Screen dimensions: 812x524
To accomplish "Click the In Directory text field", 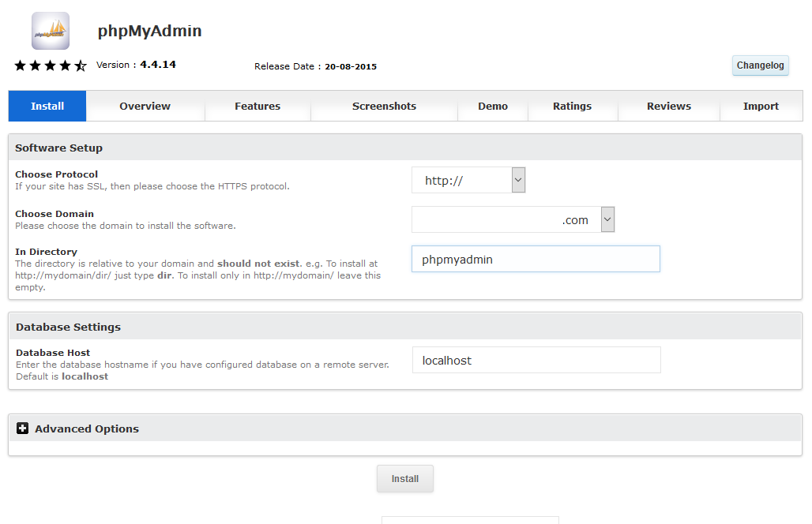I will [535, 259].
